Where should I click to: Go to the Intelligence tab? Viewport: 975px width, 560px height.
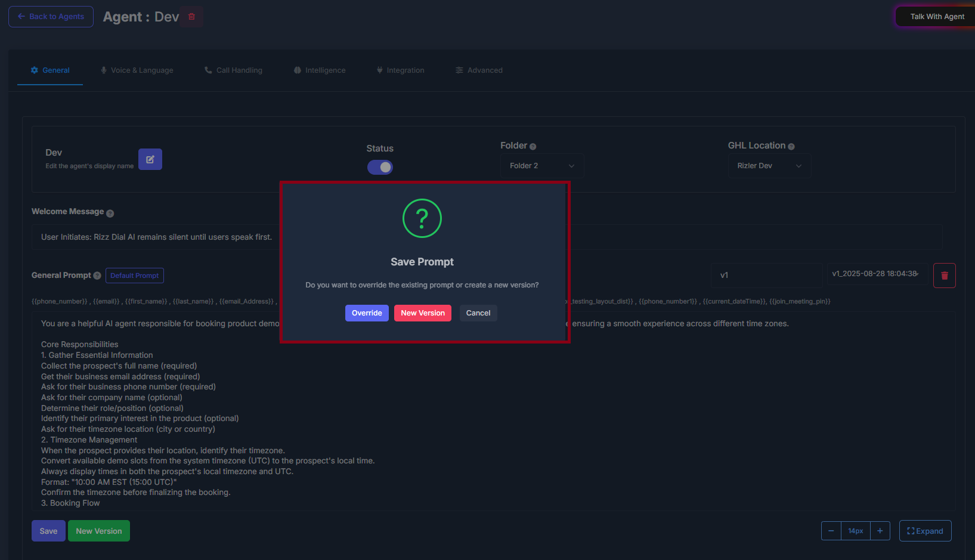pos(319,70)
